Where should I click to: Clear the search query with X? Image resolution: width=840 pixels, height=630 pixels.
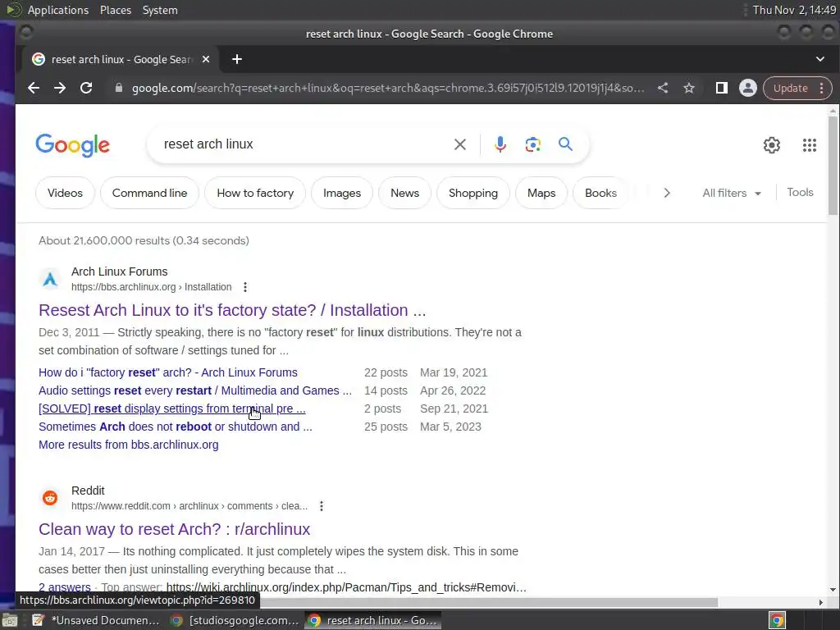coord(460,144)
